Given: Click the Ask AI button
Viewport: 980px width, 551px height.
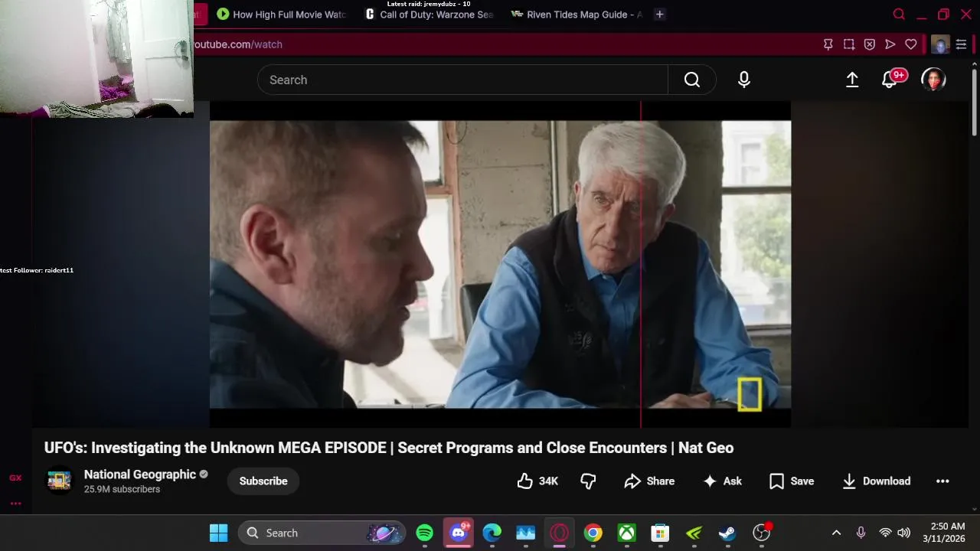Looking at the screenshot, I should [x=723, y=481].
